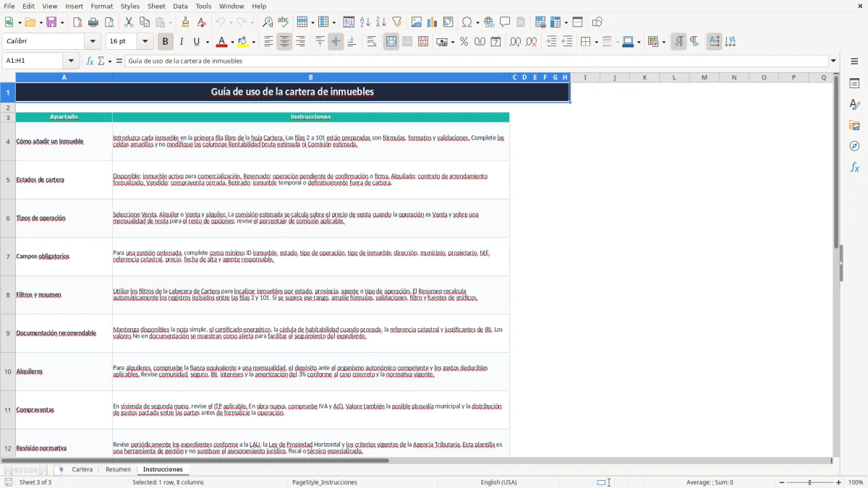
Task: Expand the formula bar arrow
Action: coord(833,61)
